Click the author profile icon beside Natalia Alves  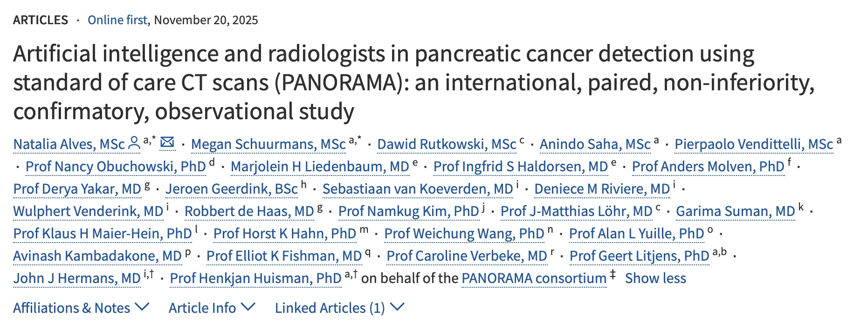click(x=134, y=143)
